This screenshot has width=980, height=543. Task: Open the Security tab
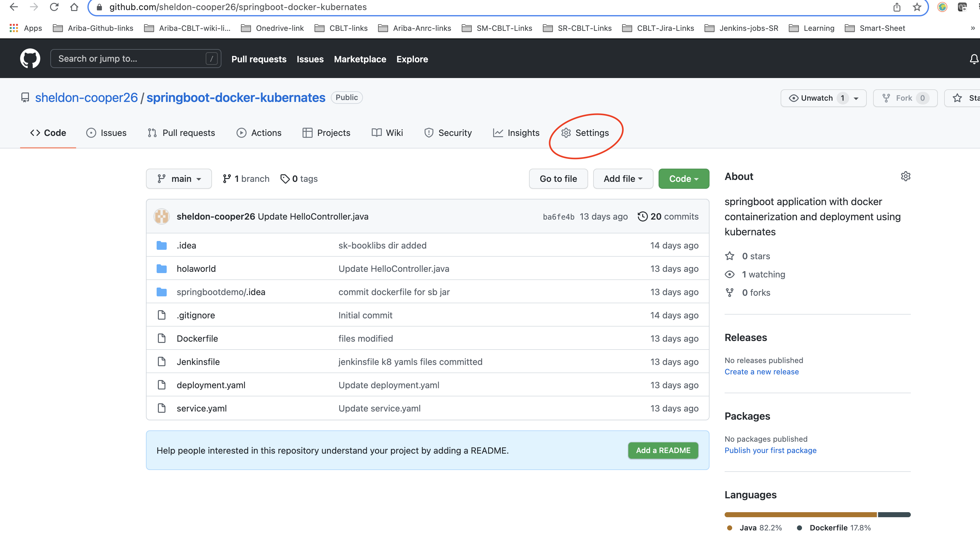point(448,133)
